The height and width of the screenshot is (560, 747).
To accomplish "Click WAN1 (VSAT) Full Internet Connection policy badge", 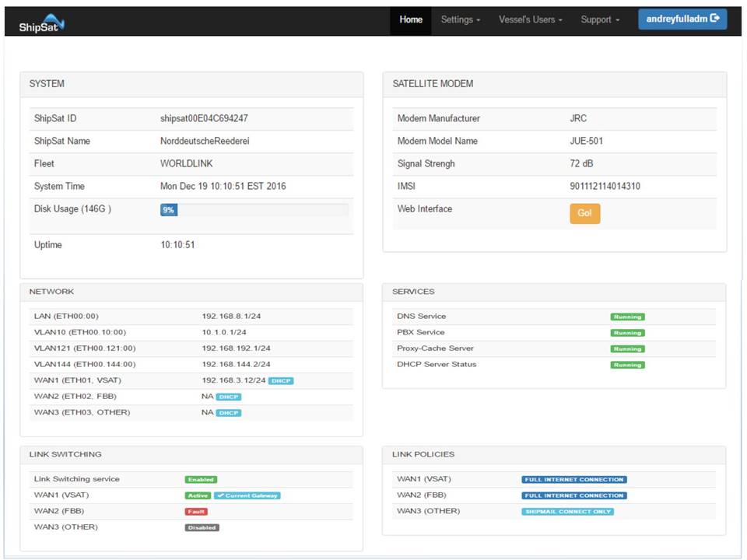I will pyautogui.click(x=574, y=480).
